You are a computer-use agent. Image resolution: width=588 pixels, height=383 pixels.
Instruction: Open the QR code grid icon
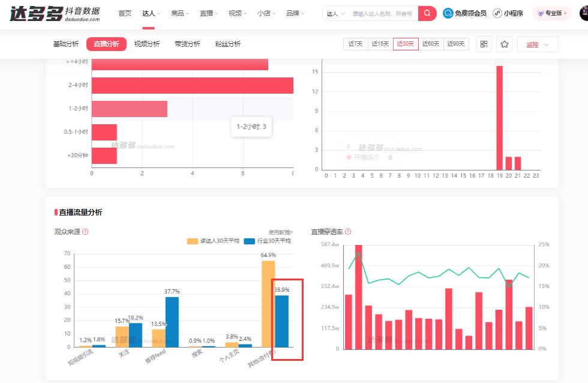[x=484, y=44]
